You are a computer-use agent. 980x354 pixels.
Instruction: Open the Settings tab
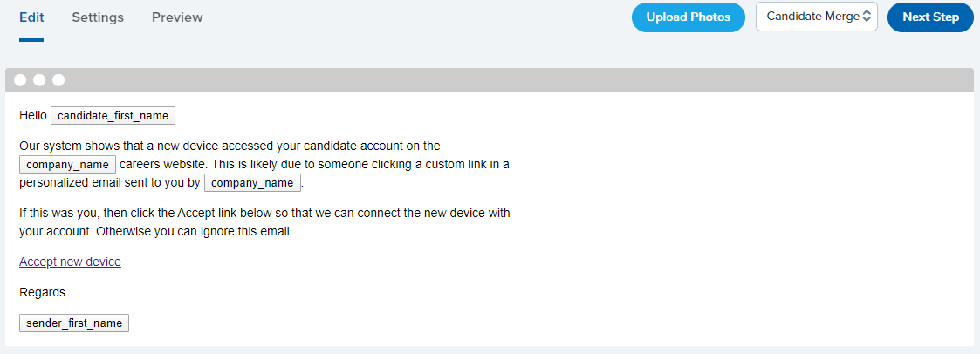coord(98,17)
